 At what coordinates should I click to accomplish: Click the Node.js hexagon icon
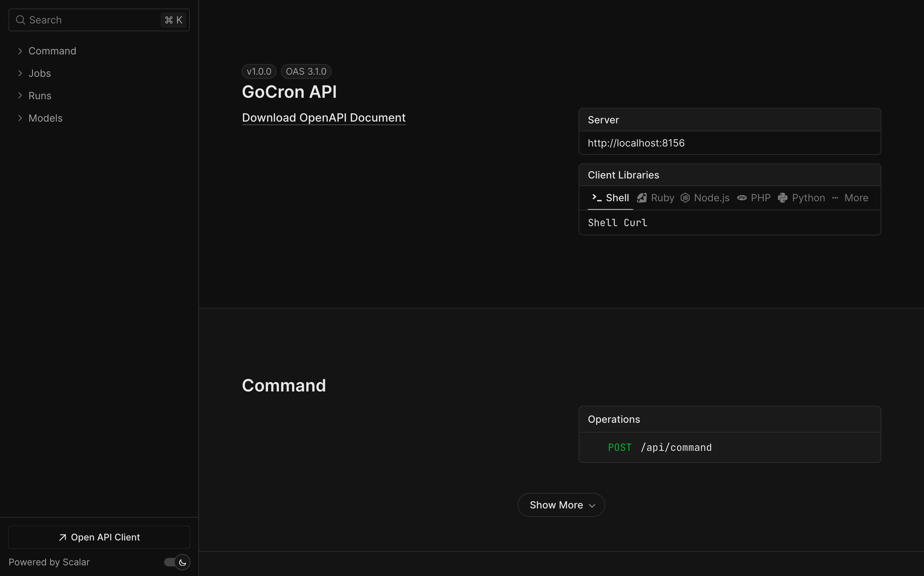(685, 198)
